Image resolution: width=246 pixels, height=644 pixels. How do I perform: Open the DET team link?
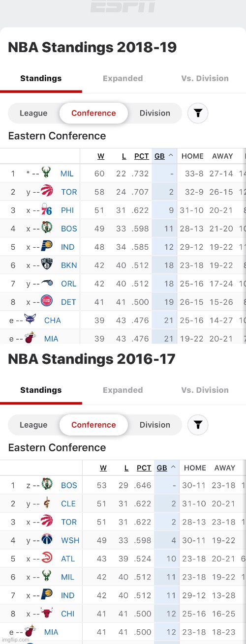click(x=68, y=302)
